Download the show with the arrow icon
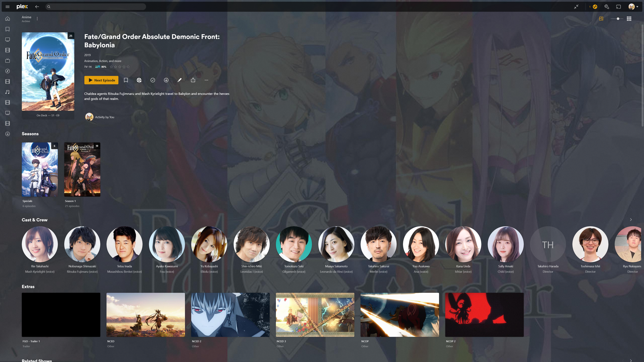The image size is (644, 362). [166, 80]
